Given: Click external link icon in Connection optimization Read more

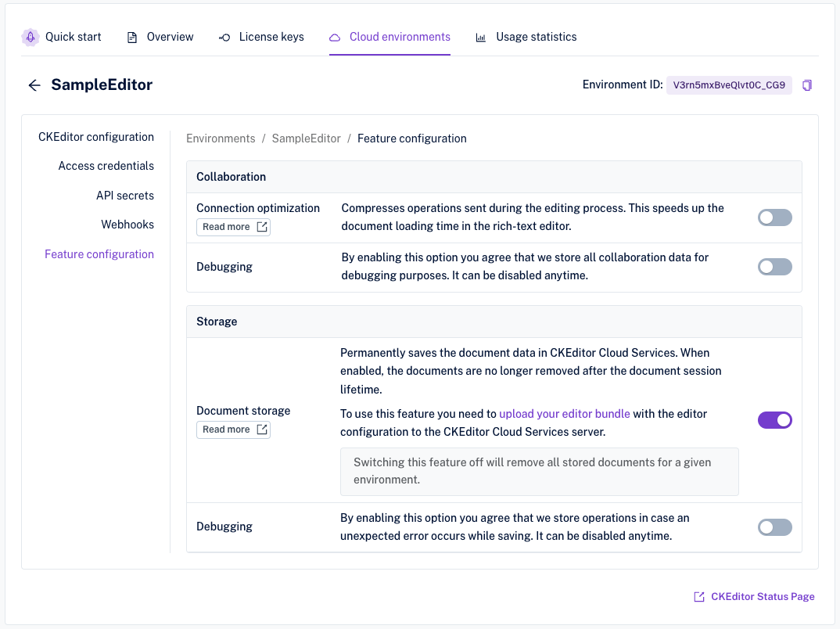Looking at the screenshot, I should 262,227.
